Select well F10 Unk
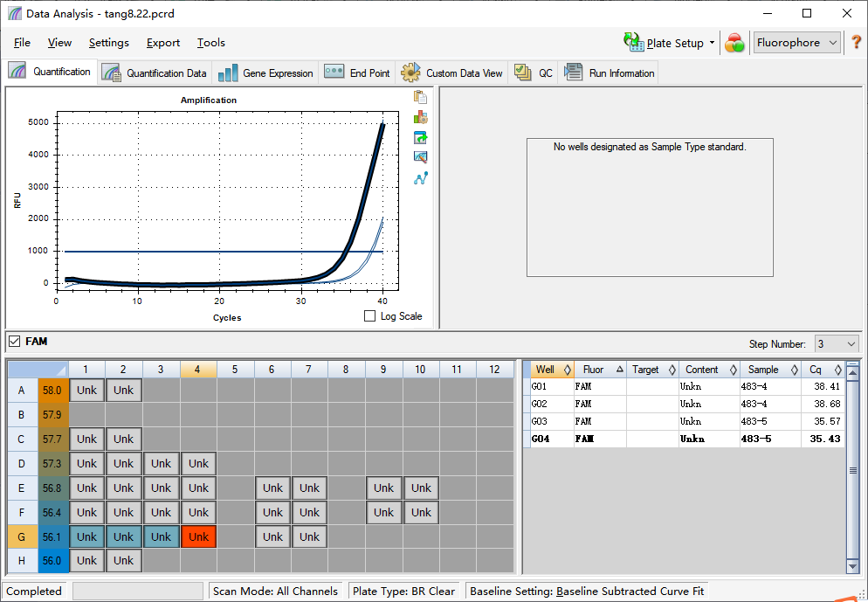Screen dimensions: 868x602 pyautogui.click(x=421, y=512)
